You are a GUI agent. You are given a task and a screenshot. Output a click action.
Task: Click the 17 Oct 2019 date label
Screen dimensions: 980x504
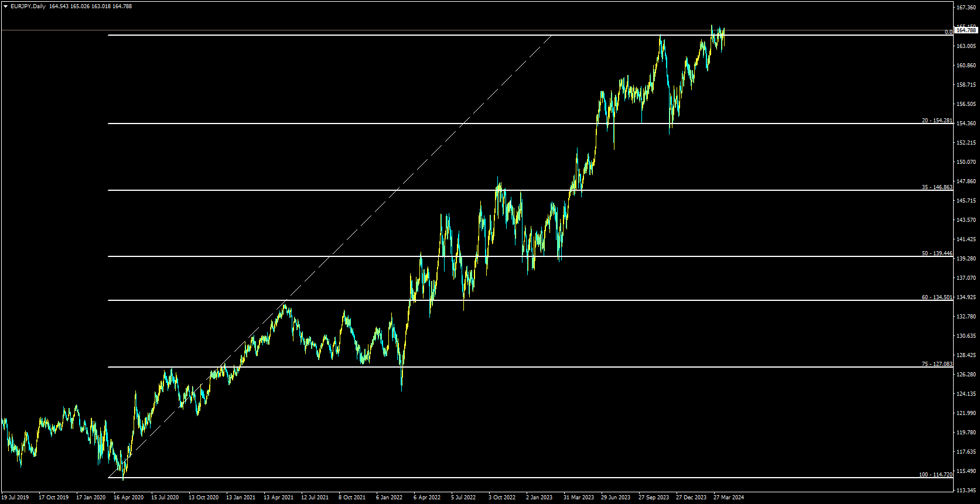[53, 498]
